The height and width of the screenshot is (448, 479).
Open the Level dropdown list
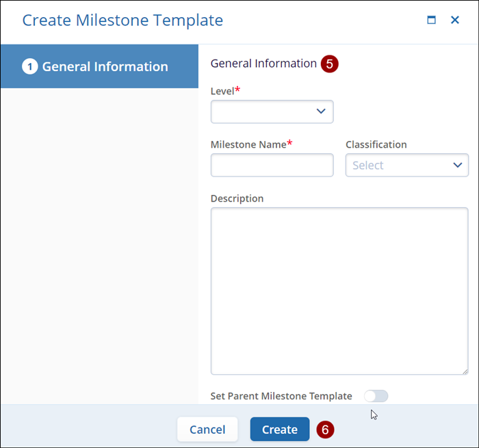click(272, 111)
